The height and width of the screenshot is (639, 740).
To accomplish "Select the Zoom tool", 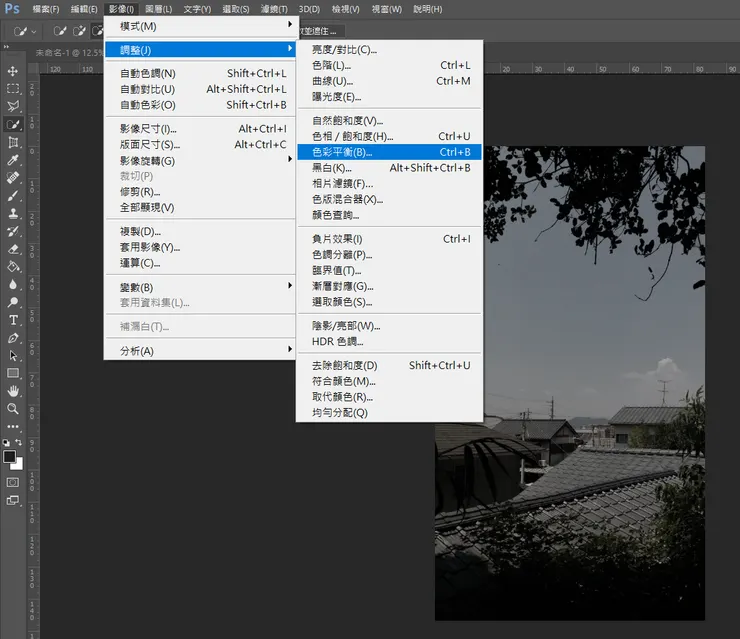I will pyautogui.click(x=13, y=409).
